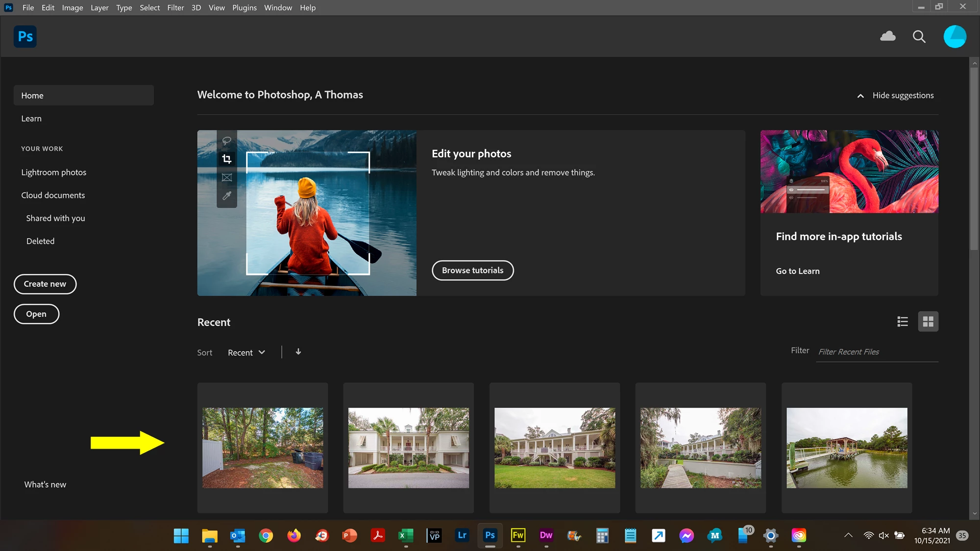980x551 pixels.
Task: Open the cloud storage icon
Action: 888,36
